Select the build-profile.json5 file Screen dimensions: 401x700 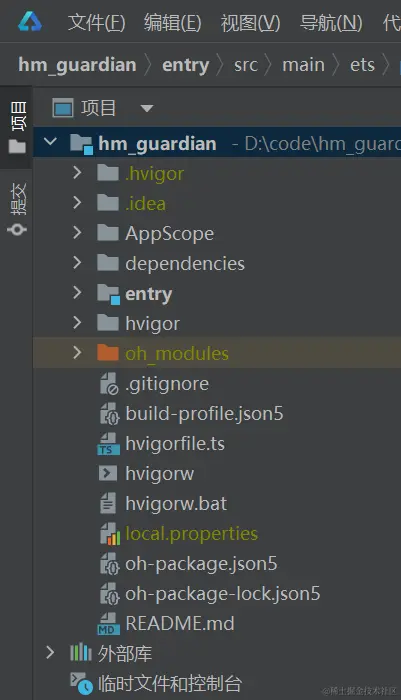point(204,413)
